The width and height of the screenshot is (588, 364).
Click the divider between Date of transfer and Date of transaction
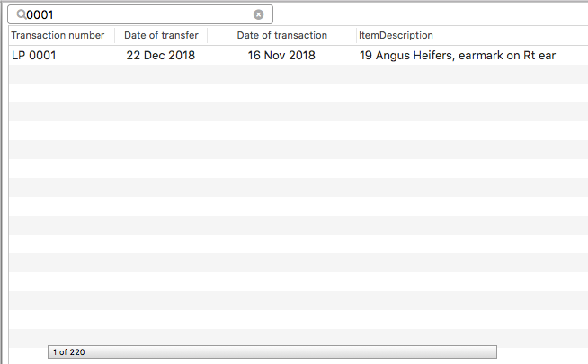(x=207, y=35)
